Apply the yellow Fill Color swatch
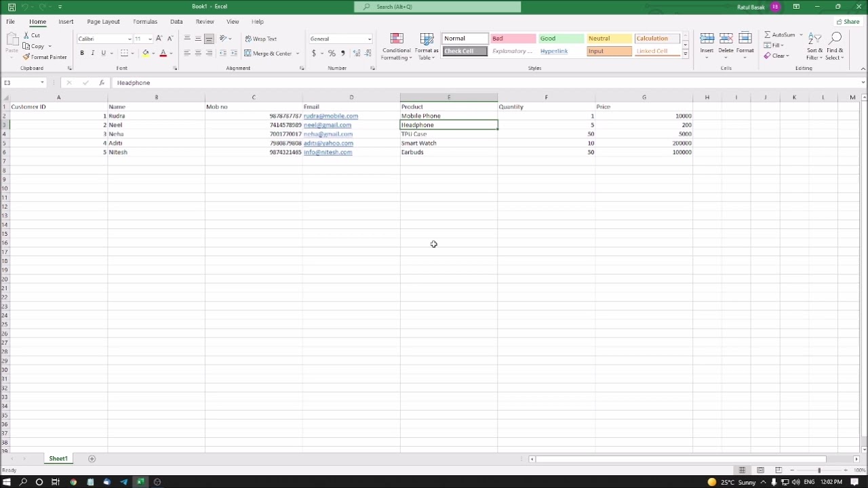This screenshot has height=488, width=868. (146, 53)
